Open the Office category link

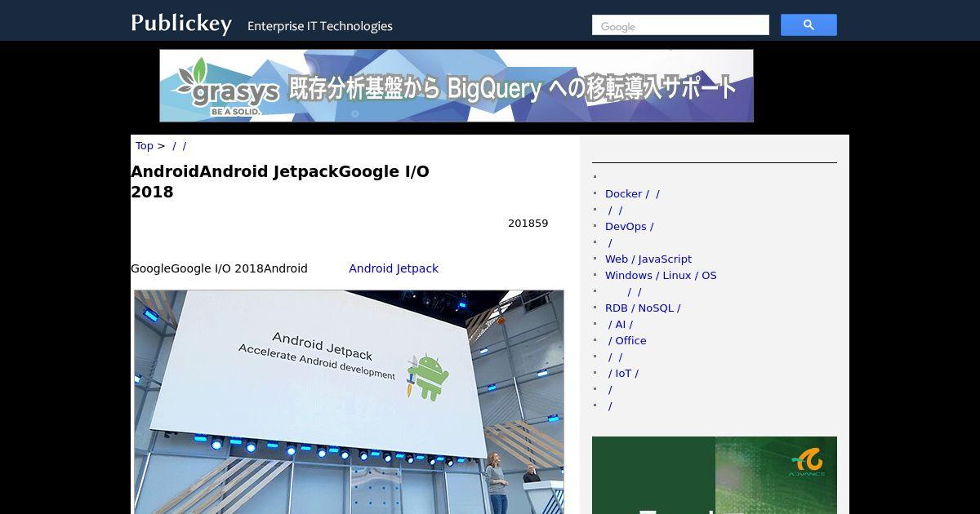pos(626,341)
